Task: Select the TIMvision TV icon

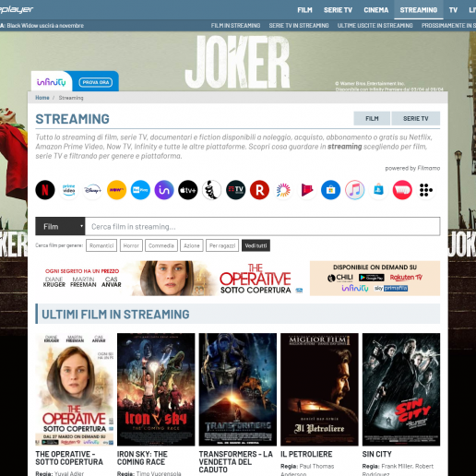Action: click(x=235, y=190)
